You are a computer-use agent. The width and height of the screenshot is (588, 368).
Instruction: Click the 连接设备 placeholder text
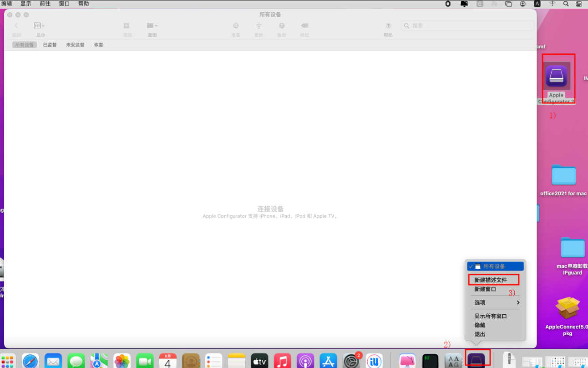pos(270,209)
